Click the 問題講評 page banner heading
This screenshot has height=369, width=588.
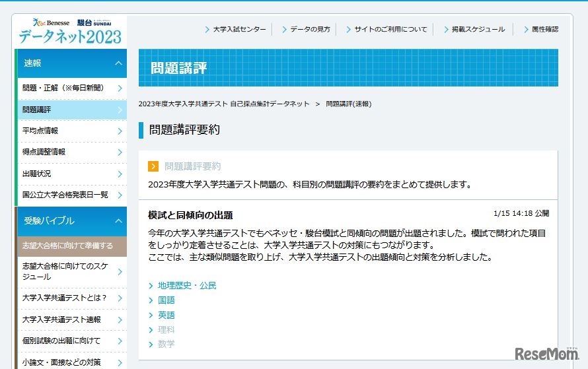178,68
